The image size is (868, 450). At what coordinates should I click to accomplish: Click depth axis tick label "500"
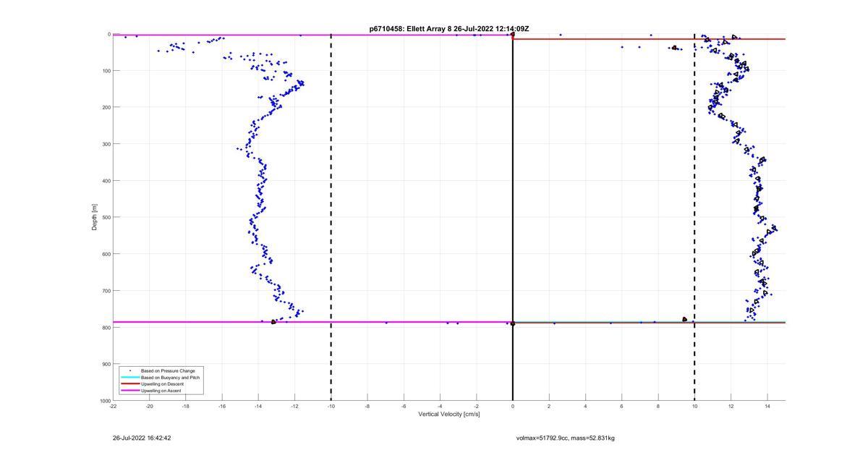point(106,217)
